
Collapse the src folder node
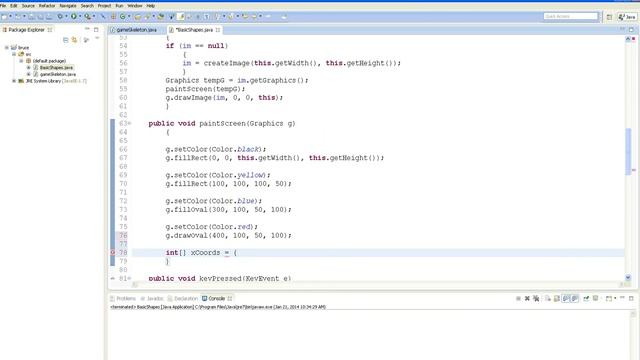(14, 54)
